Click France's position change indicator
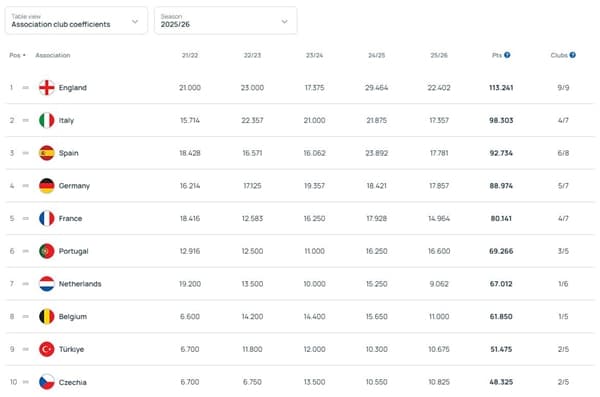 click(26, 219)
